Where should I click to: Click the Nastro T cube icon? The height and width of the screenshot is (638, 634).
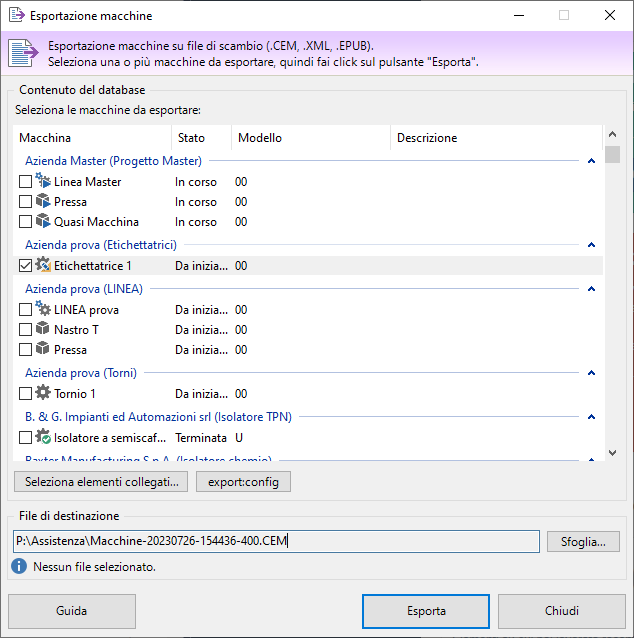(43, 330)
